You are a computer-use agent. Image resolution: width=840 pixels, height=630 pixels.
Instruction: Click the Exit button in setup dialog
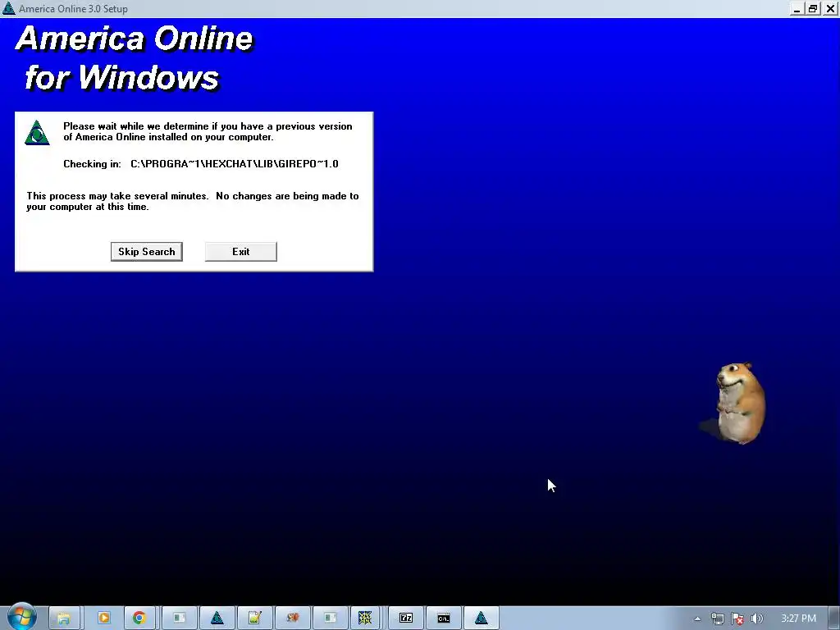click(x=240, y=252)
